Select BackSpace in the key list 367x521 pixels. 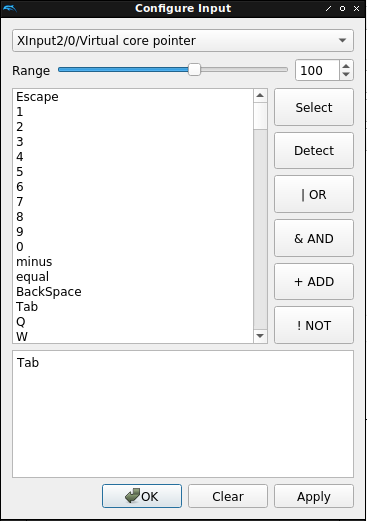pyautogui.click(x=133, y=292)
